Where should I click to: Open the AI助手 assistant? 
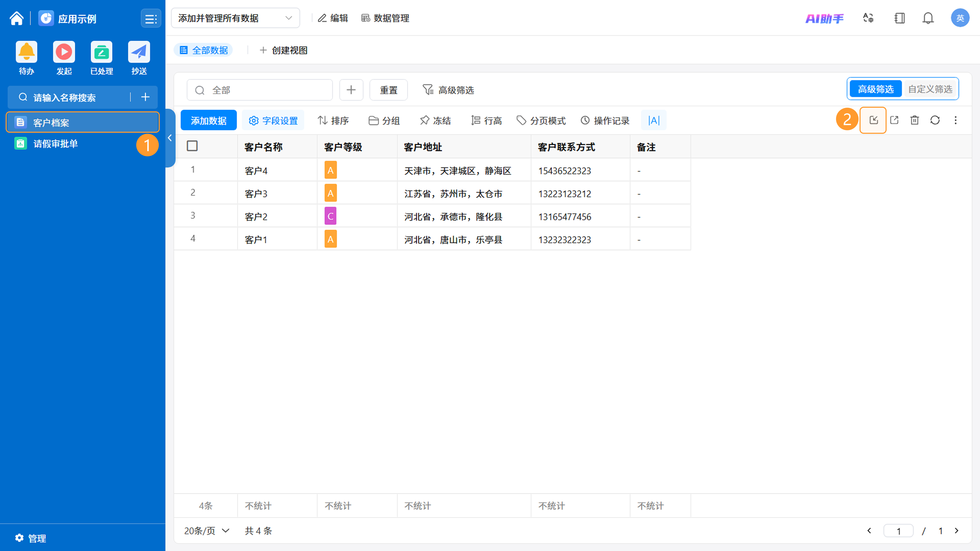824,18
